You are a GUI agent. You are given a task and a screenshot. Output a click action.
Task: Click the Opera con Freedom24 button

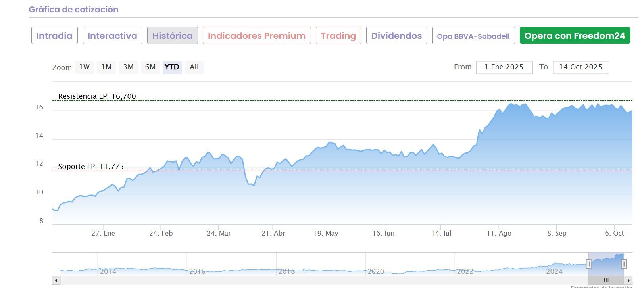pyautogui.click(x=574, y=36)
